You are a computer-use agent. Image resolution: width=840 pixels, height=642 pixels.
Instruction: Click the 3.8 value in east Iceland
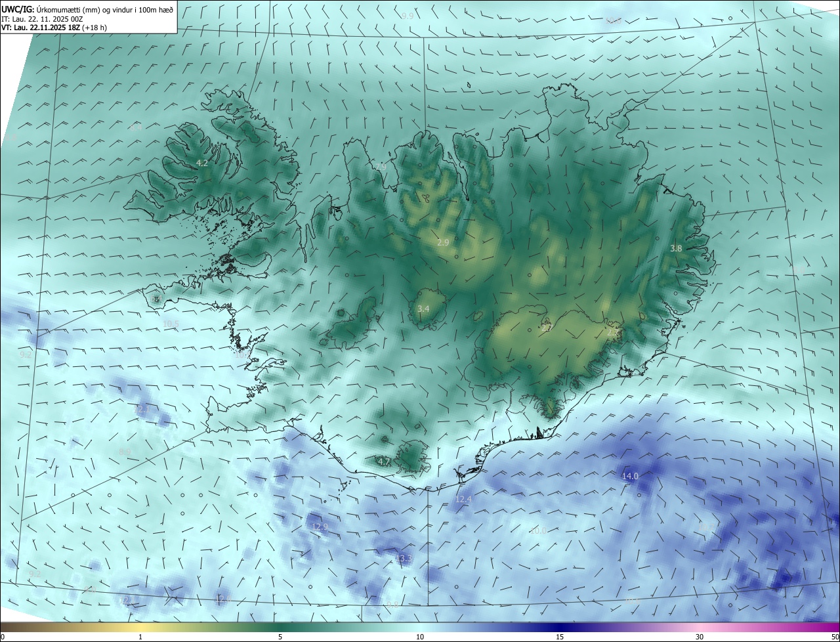[676, 248]
